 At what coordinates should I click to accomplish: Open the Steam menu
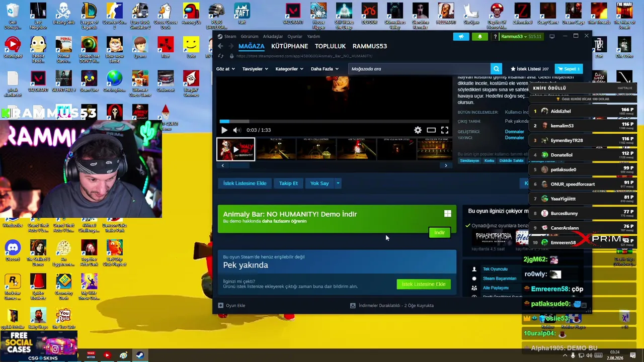(227, 36)
